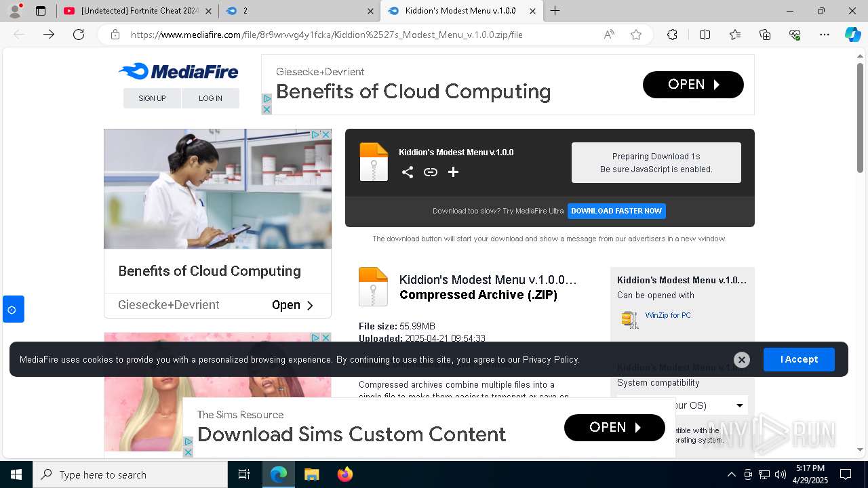Toggle split screen view
This screenshot has width=868, height=488.
(705, 35)
